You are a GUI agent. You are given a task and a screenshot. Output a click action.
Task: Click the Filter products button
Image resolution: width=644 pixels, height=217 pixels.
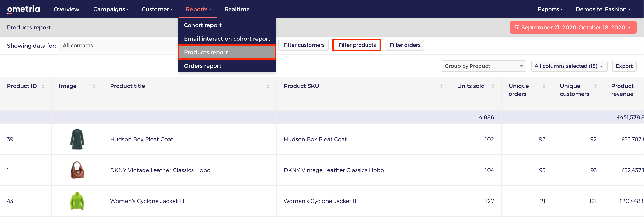point(357,45)
